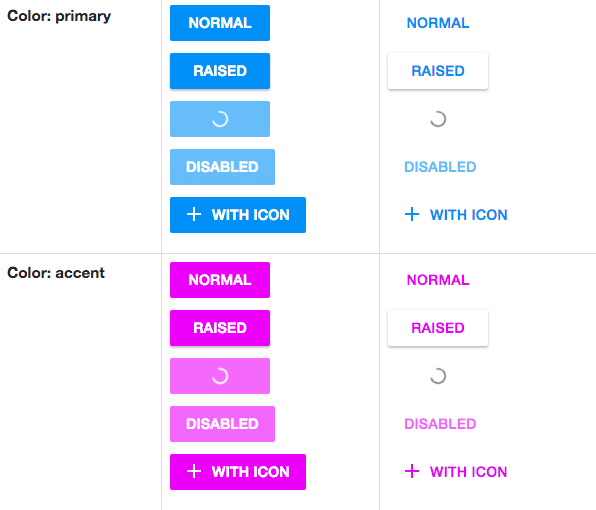
Task: Click the white RAISED button with magenta text
Action: [438, 328]
